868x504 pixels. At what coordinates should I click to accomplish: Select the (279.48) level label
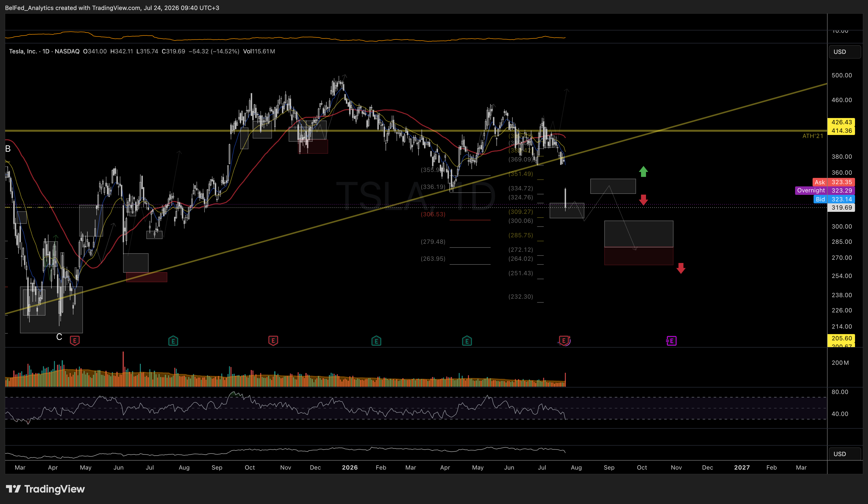[x=433, y=242]
